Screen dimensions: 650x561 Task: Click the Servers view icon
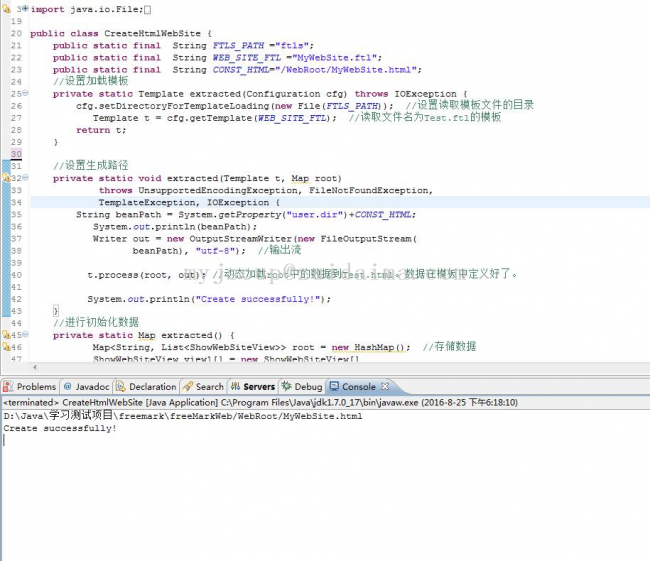click(234, 386)
